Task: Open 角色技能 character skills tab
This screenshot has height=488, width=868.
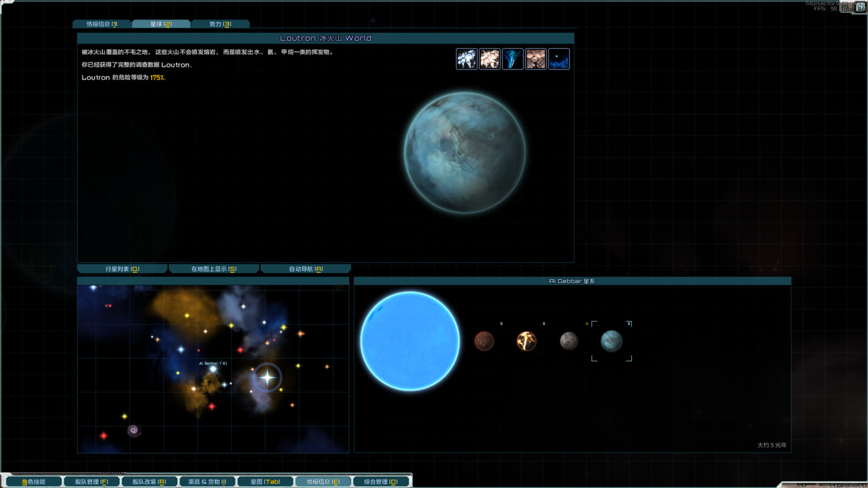Action: [x=34, y=482]
